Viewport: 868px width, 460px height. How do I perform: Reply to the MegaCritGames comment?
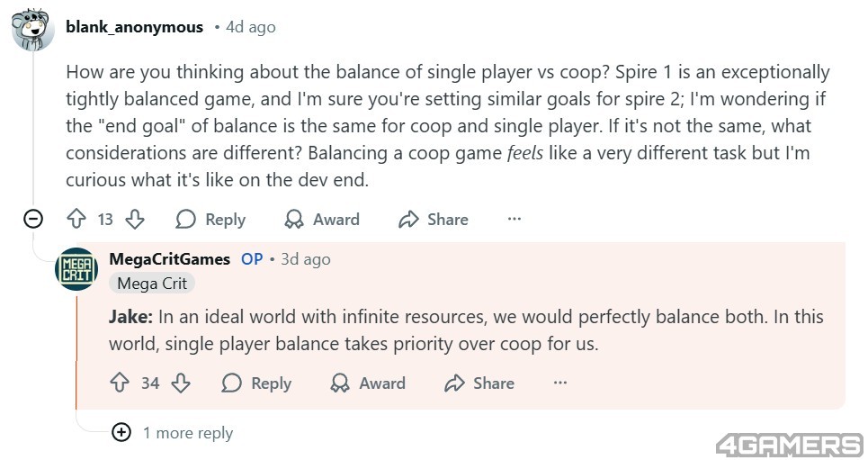[x=257, y=383]
